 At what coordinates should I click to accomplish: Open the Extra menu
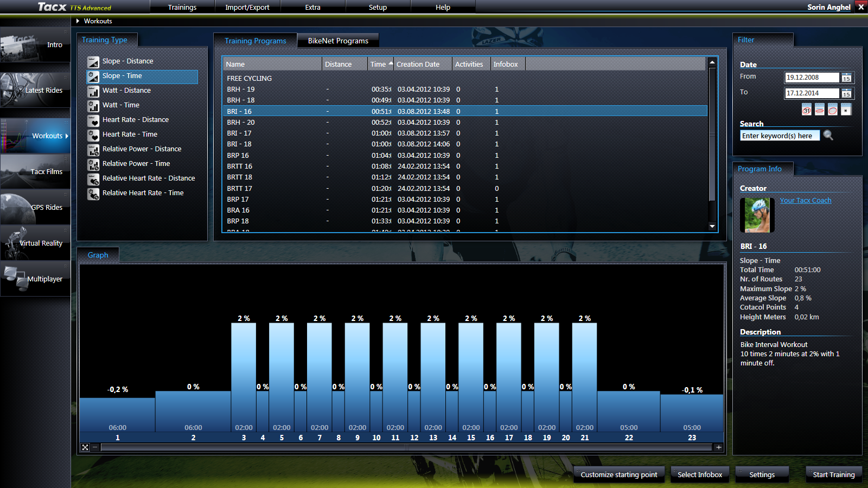tap(313, 7)
